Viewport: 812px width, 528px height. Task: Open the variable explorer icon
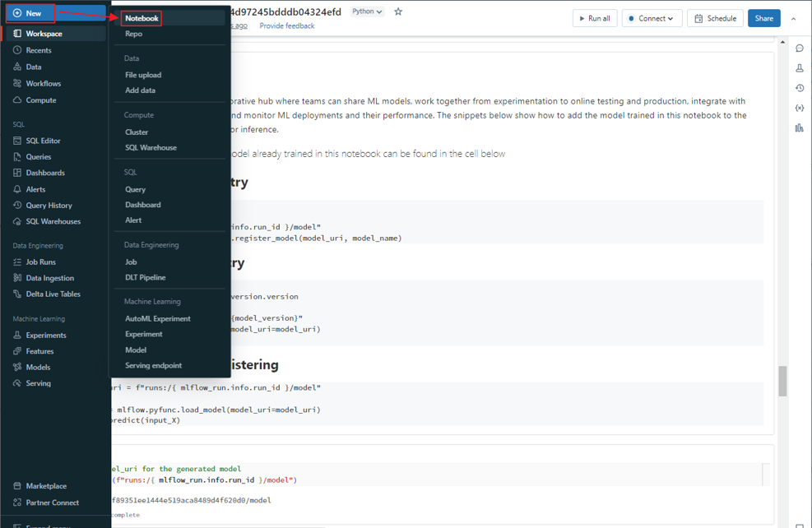(799, 108)
